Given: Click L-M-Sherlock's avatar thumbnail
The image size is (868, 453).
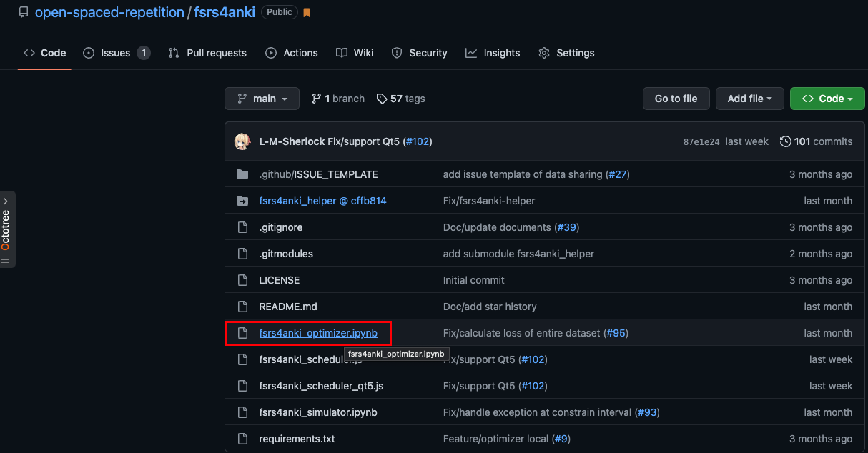Looking at the screenshot, I should [242, 141].
